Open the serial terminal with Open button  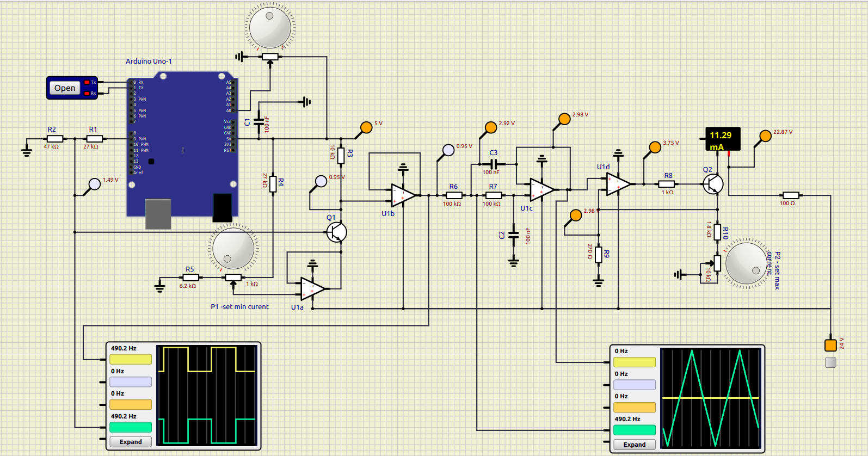click(65, 88)
